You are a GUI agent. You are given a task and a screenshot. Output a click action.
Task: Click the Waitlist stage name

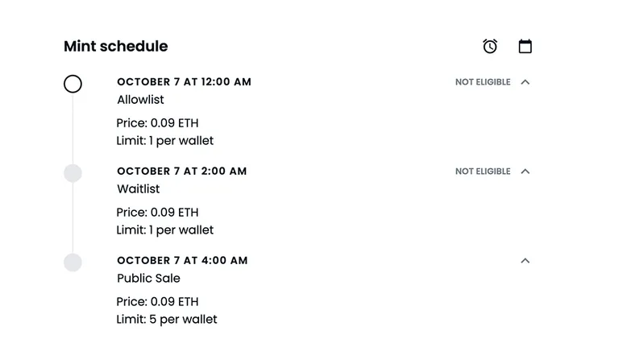pyautogui.click(x=138, y=189)
